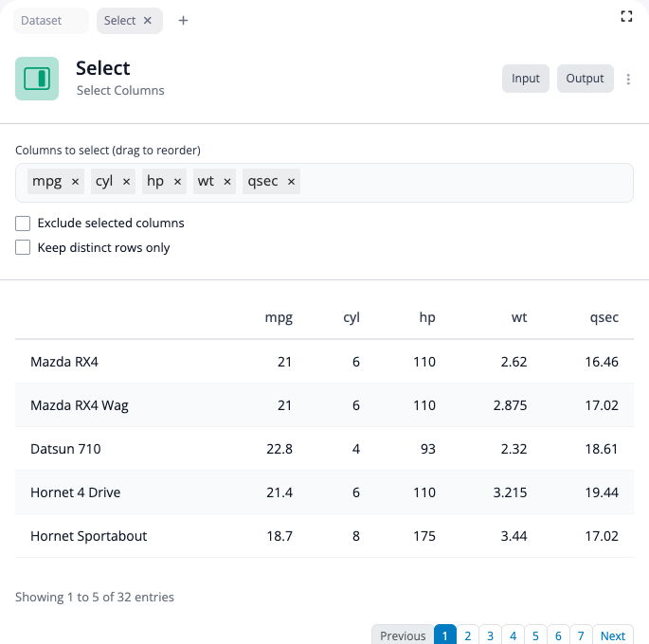The width and height of the screenshot is (649, 644).
Task: Click the fullscreen expand icon
Action: [x=626, y=16]
